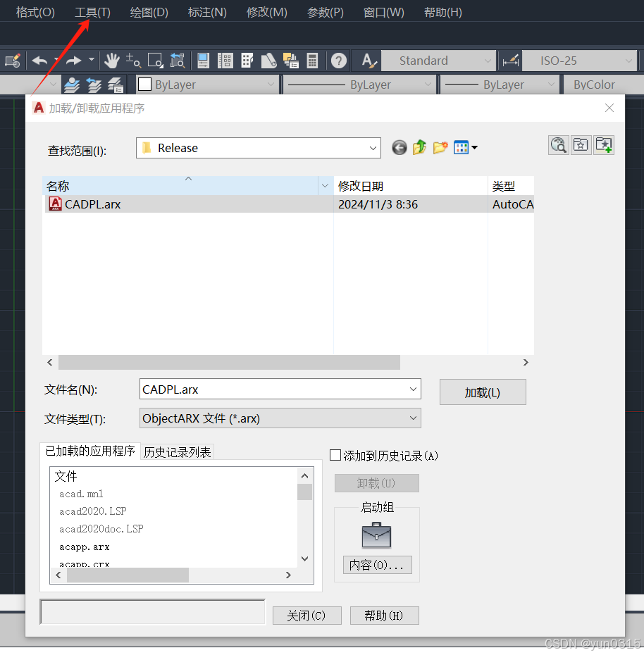Open the Tool Palettes window icon

247,61
